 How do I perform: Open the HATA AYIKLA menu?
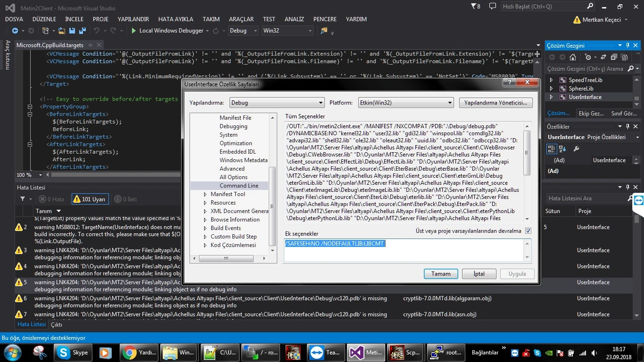[x=175, y=19]
